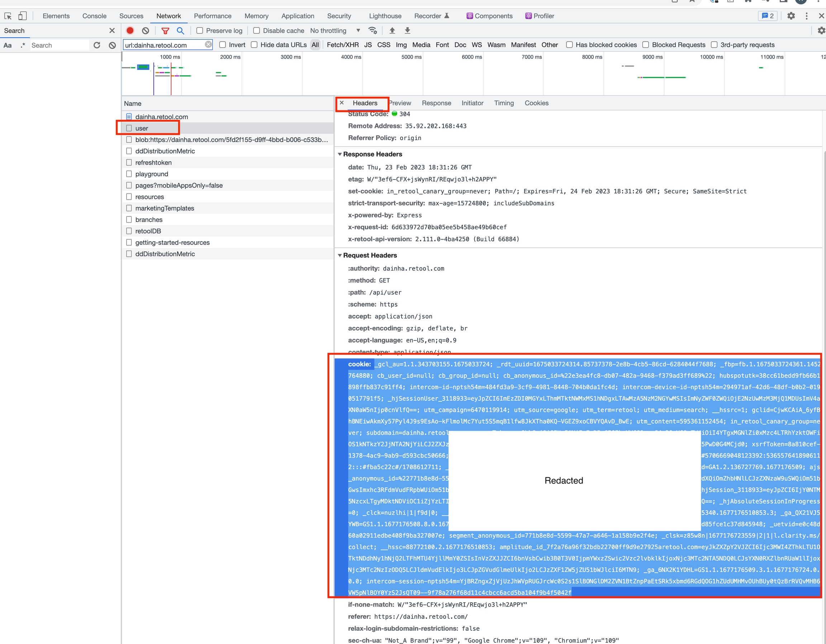Open the No throttling dropdown
Screen dimensions: 826x644
point(335,30)
